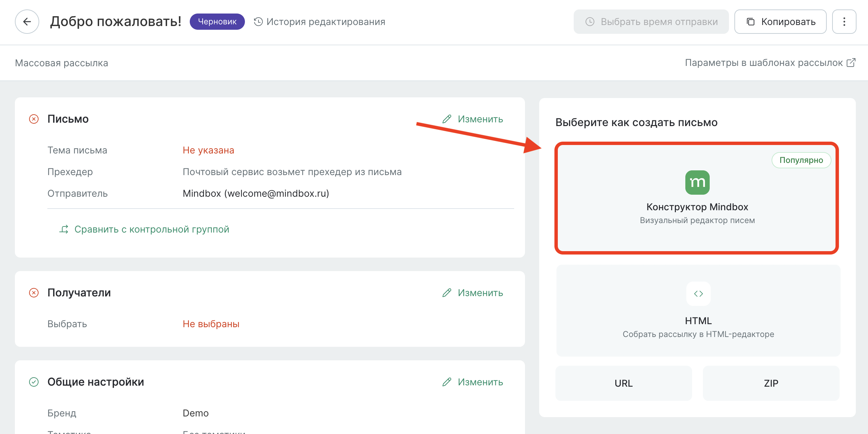Click the Черновик status badge
The width and height of the screenshot is (868, 434).
217,22
